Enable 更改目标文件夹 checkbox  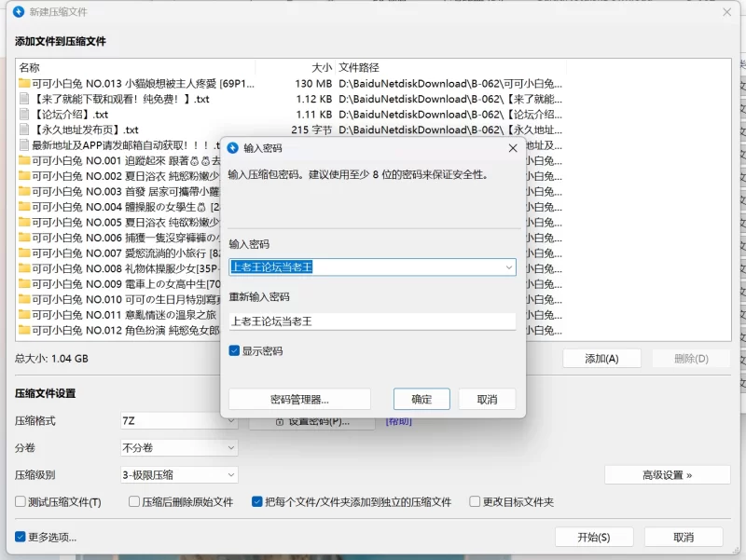[x=475, y=501]
